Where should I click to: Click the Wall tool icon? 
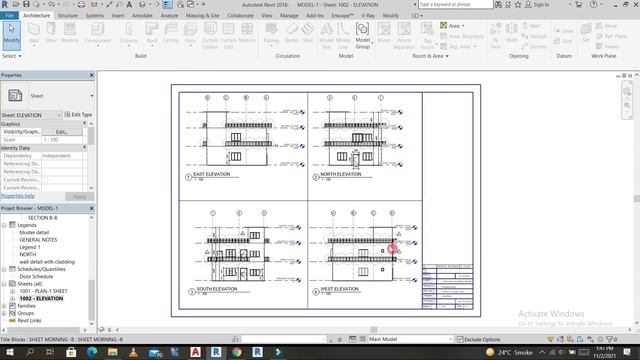coord(34,29)
